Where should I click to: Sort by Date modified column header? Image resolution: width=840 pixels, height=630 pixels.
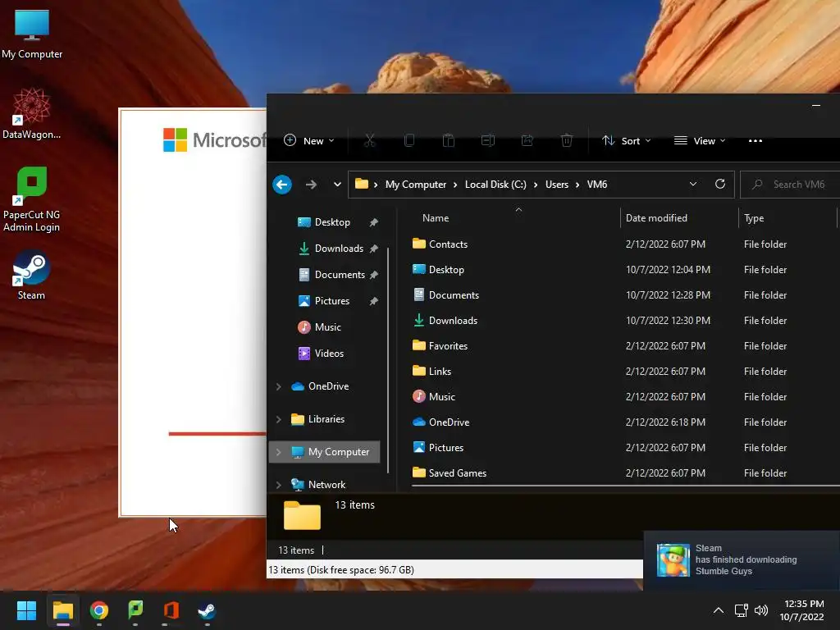click(x=679, y=218)
